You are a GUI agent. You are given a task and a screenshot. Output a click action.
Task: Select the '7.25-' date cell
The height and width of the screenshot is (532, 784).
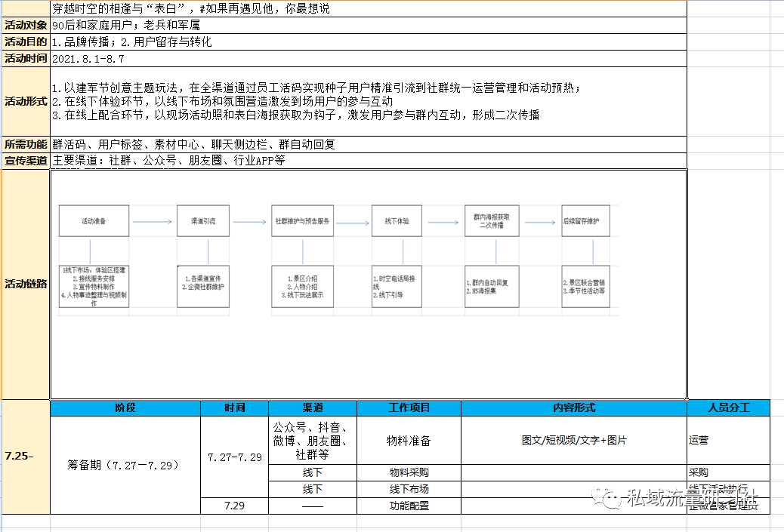[26, 457]
